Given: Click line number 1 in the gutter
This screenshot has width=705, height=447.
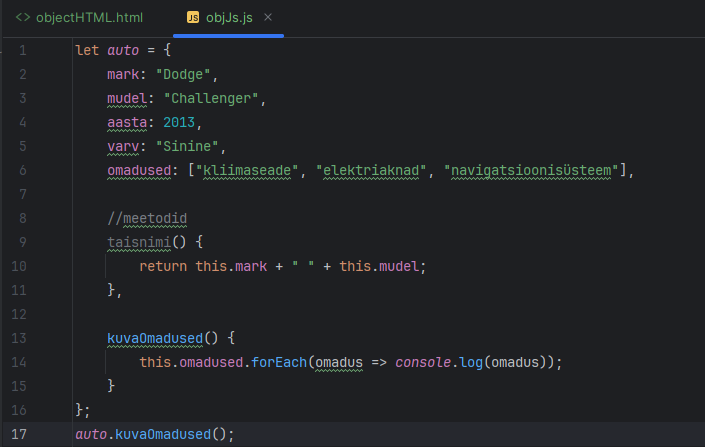Looking at the screenshot, I should (22, 49).
